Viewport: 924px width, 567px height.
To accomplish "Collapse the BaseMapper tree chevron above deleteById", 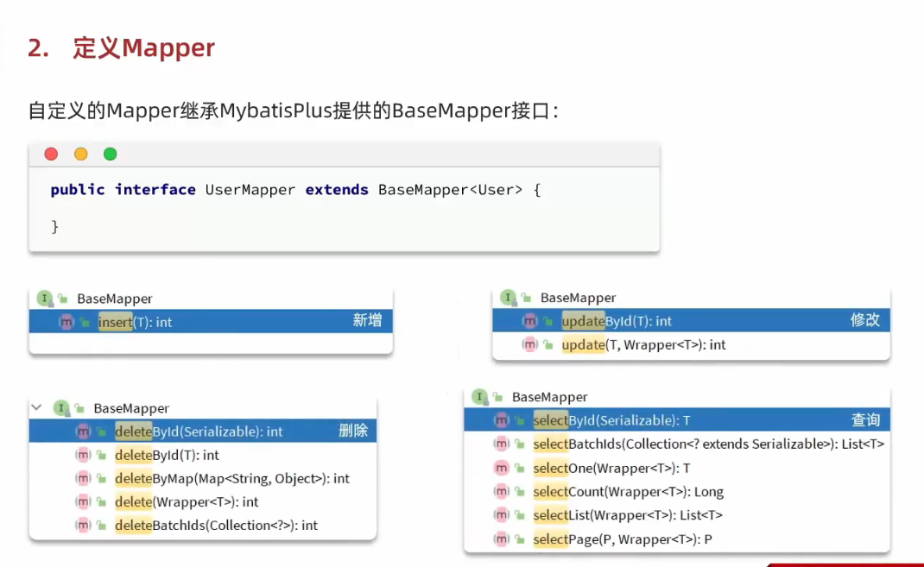I will 36,407.
